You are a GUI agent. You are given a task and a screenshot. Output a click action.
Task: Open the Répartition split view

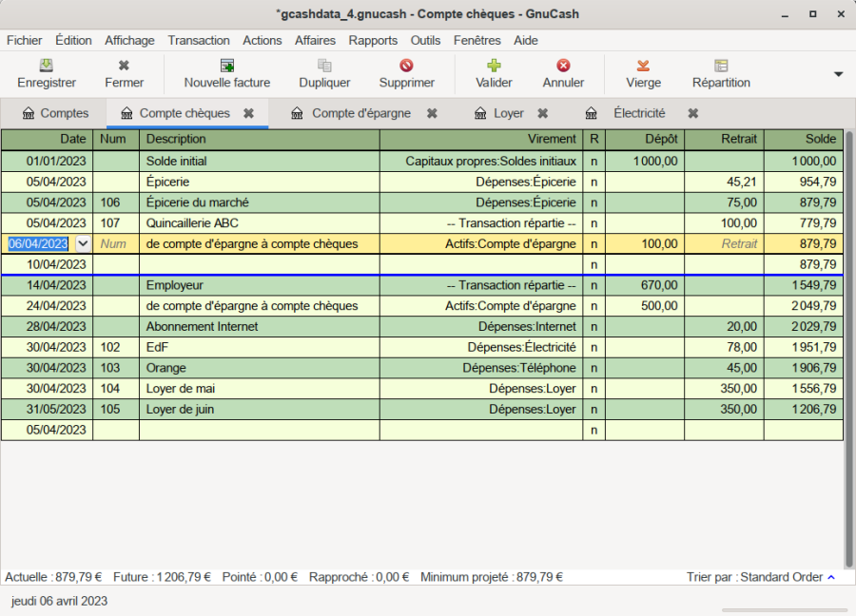(721, 66)
